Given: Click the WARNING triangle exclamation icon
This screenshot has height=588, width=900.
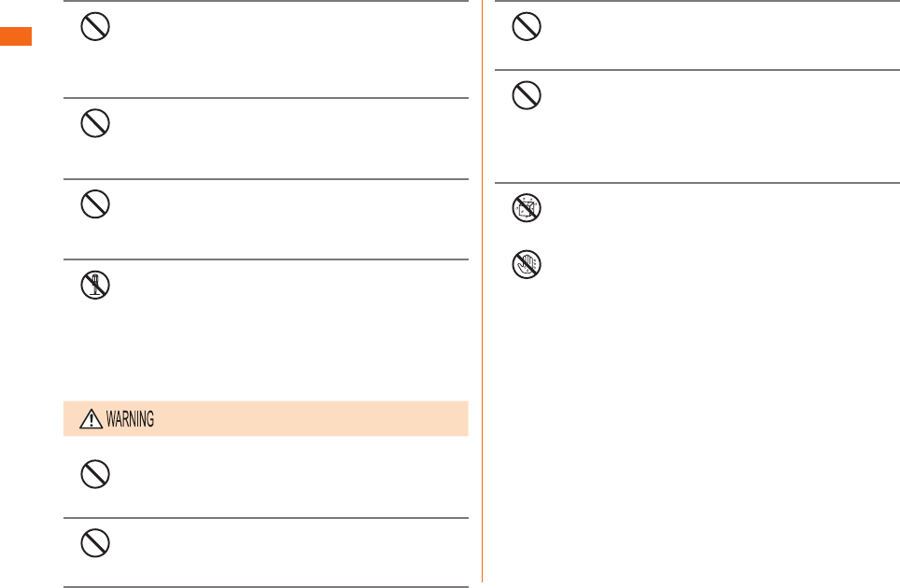Looking at the screenshot, I should (91, 419).
